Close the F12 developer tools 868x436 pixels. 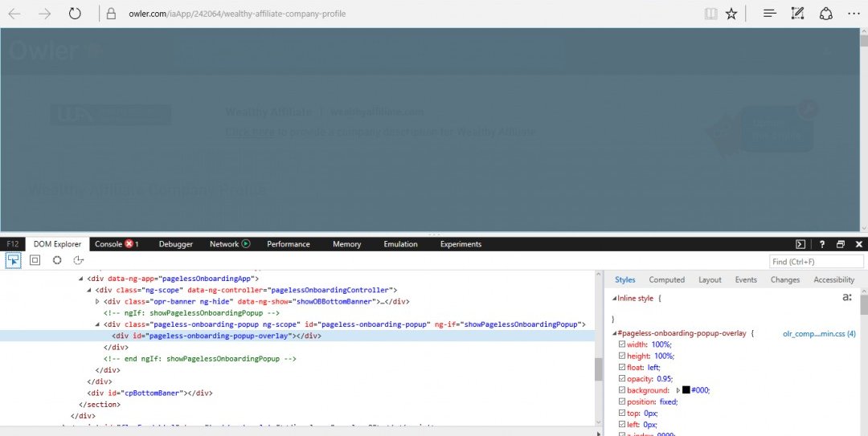click(858, 244)
